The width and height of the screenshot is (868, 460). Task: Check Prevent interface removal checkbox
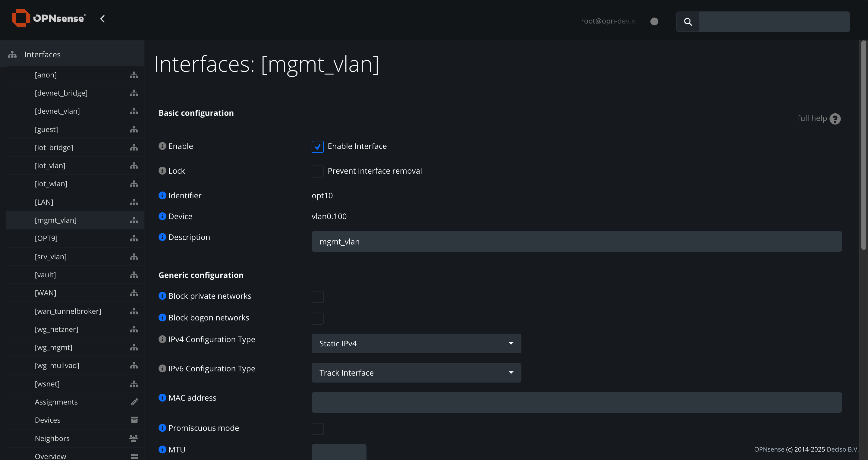(317, 171)
